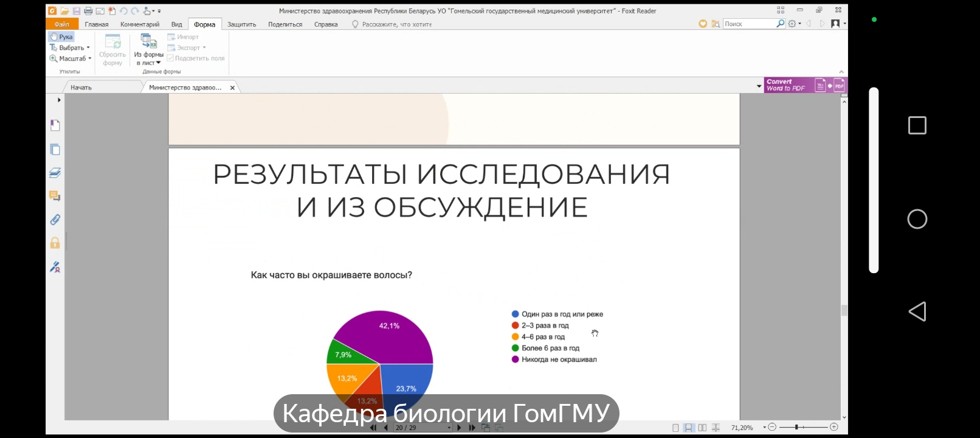Click the orange heart favorite icon
The height and width of the screenshot is (438, 980).
point(703,24)
